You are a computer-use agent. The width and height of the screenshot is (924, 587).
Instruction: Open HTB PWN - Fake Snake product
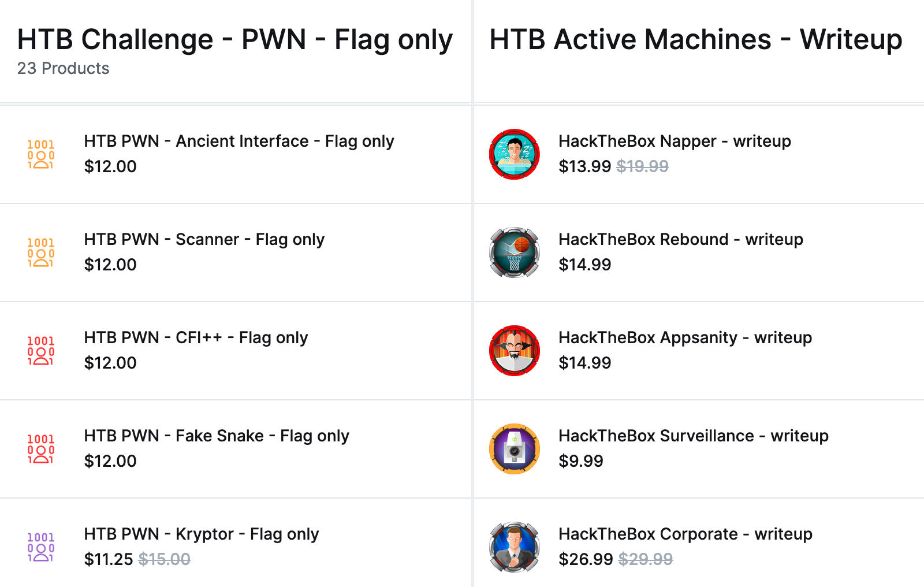(x=217, y=436)
